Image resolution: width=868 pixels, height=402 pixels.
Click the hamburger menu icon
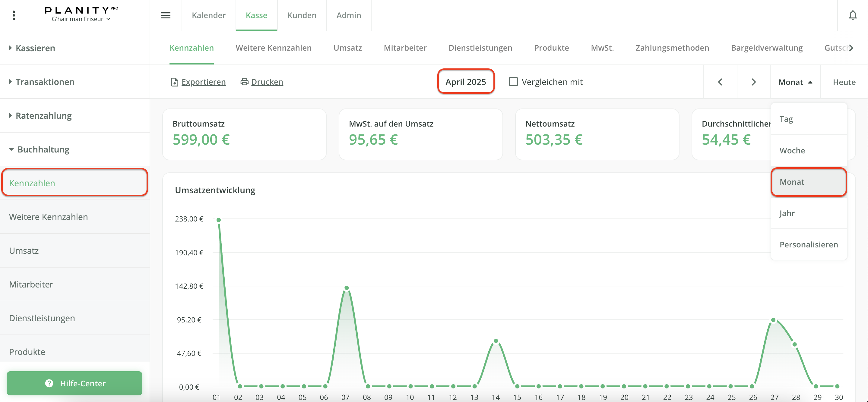pos(166,15)
